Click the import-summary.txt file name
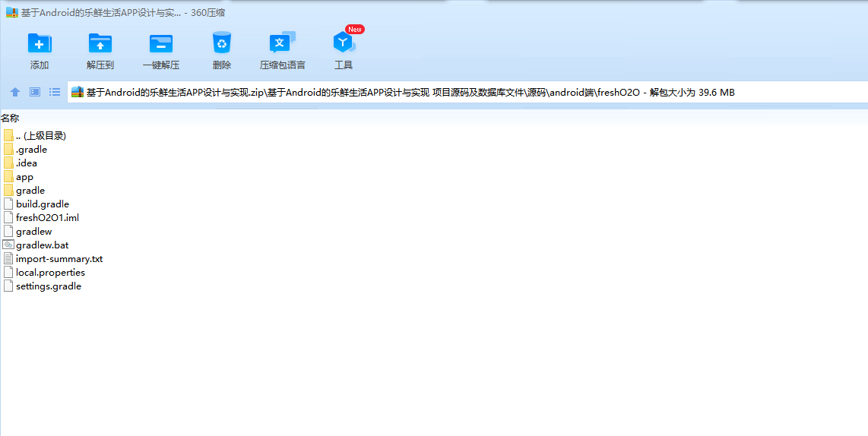 [x=59, y=259]
